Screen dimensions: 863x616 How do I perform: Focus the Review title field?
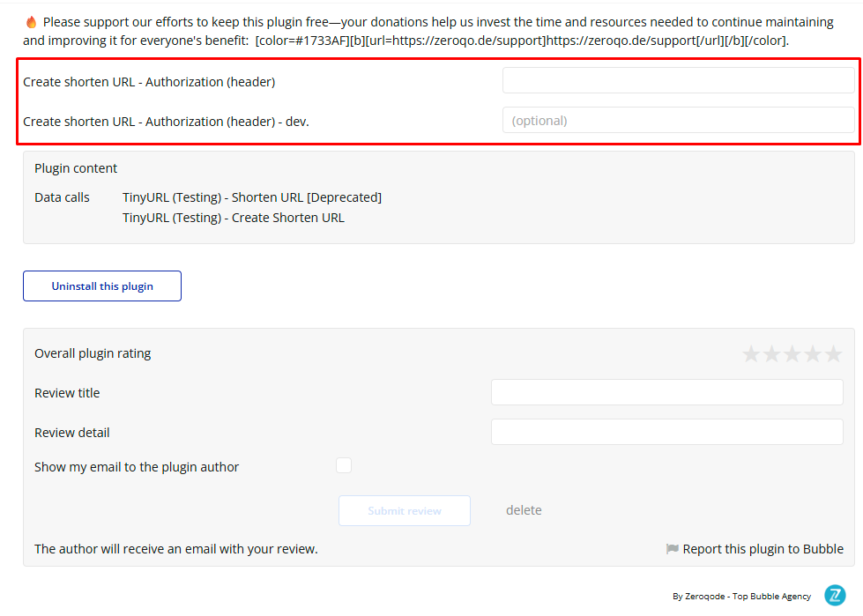(x=666, y=393)
